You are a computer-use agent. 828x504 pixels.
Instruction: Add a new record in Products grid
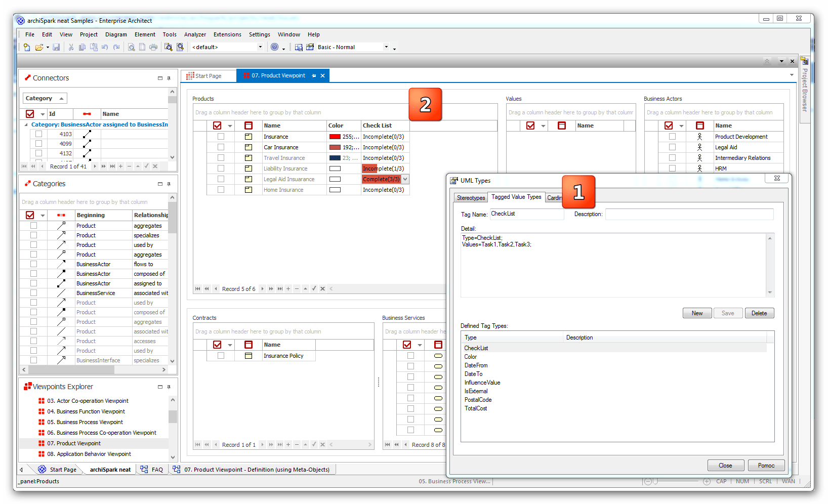pos(288,289)
